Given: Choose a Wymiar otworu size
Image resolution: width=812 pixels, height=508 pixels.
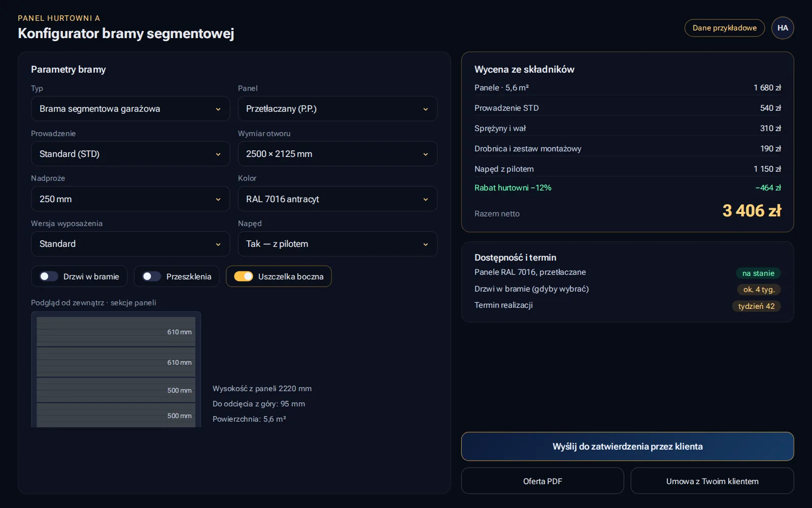Looking at the screenshot, I should [x=337, y=154].
